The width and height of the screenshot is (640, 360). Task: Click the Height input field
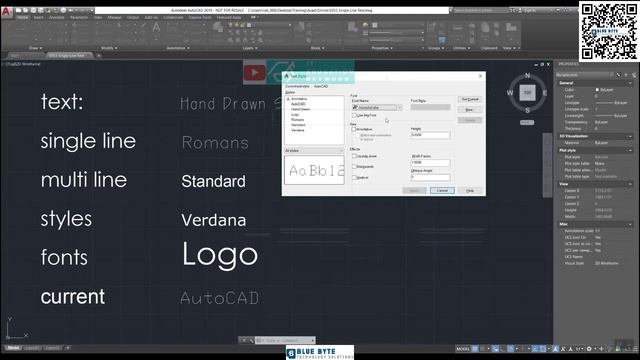(x=430, y=135)
